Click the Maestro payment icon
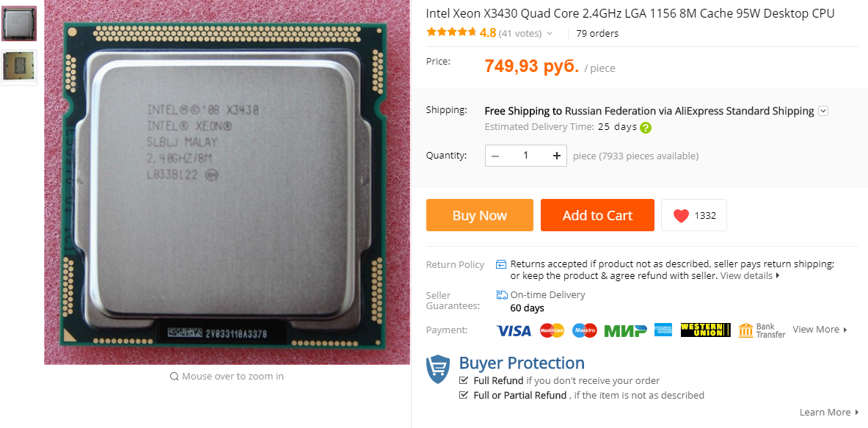868x428 pixels. point(585,330)
